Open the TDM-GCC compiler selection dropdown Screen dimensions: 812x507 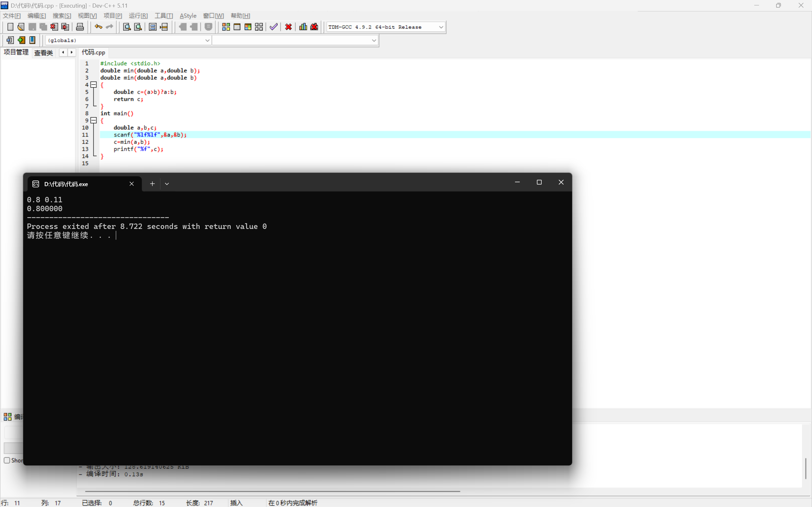pos(441,27)
